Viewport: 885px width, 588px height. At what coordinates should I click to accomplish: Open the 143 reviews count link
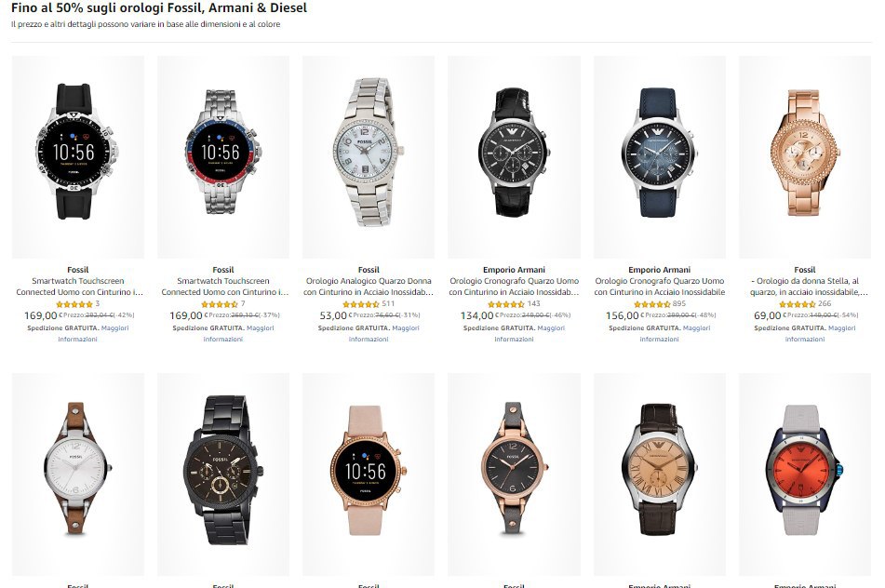point(534,303)
